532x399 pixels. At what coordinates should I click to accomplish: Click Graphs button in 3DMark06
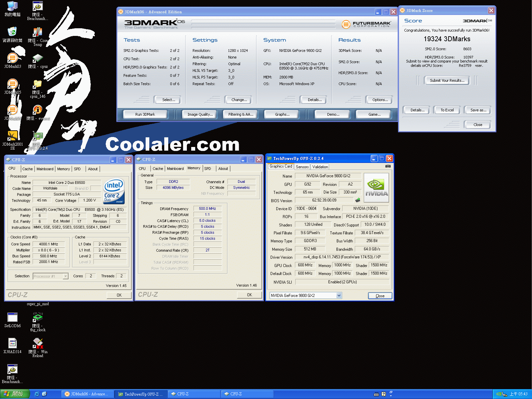[282, 114]
